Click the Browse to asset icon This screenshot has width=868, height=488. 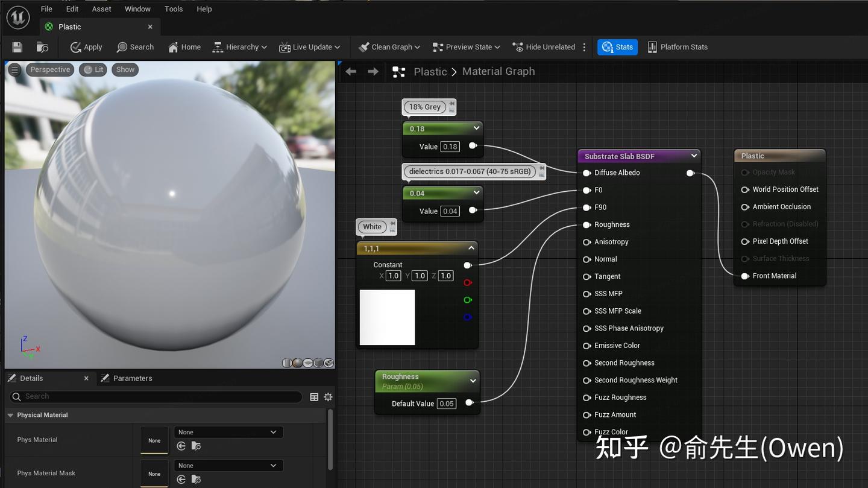(x=42, y=47)
